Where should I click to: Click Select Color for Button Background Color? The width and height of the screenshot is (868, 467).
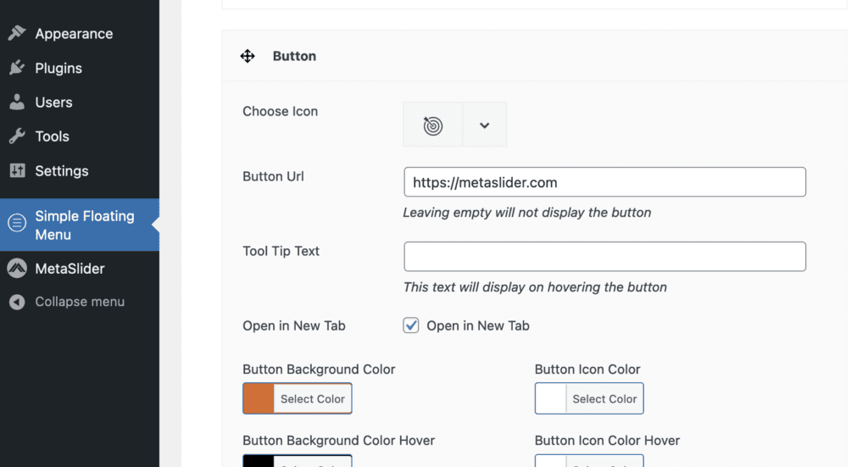point(312,399)
